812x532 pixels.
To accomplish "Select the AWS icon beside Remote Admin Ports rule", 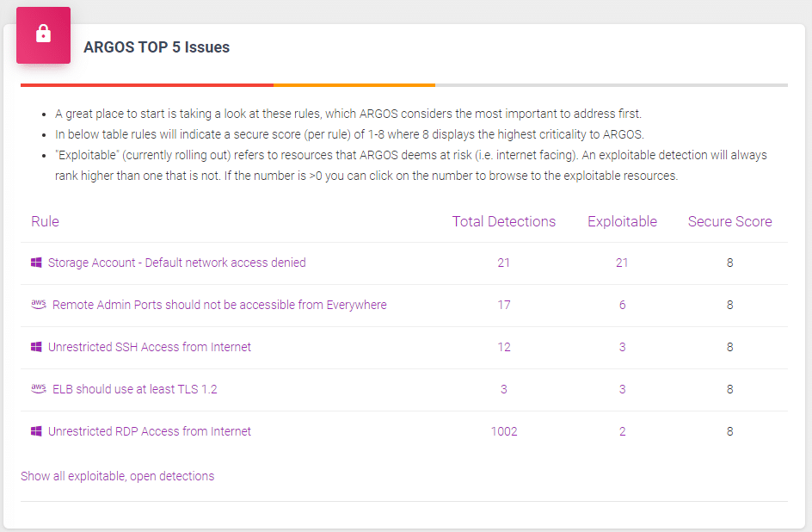I will click(38, 304).
